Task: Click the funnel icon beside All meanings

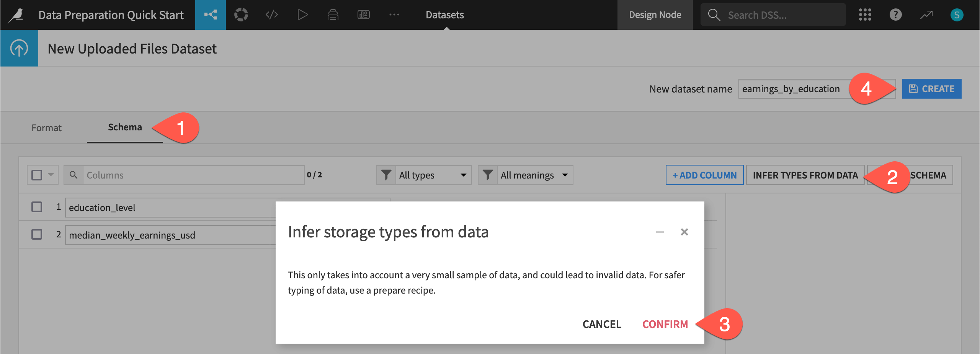Action: [x=488, y=175]
